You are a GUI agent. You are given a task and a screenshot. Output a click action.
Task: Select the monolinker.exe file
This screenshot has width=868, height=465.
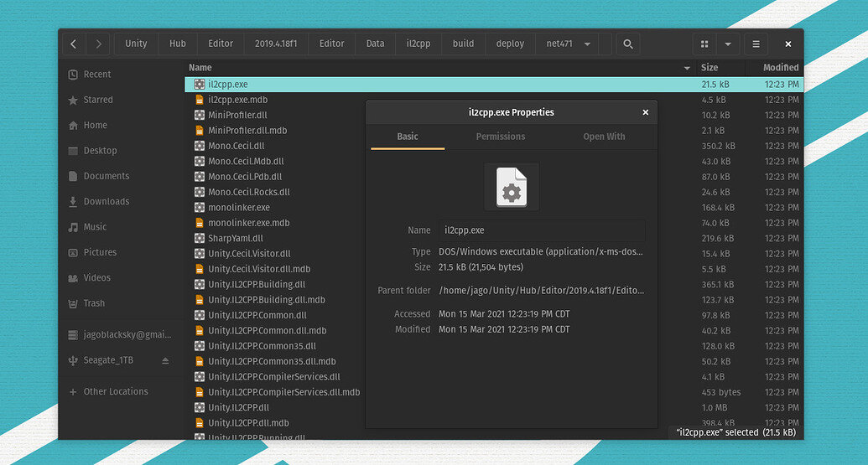click(x=239, y=208)
